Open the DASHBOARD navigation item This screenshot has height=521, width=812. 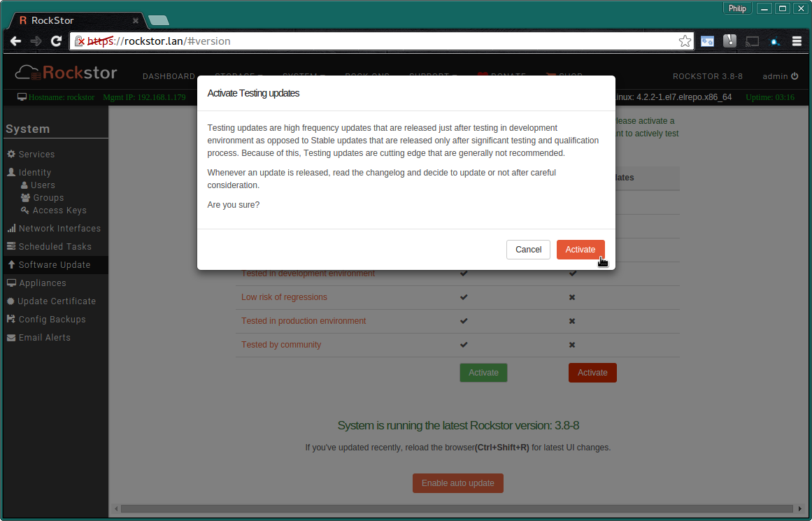[169, 76]
